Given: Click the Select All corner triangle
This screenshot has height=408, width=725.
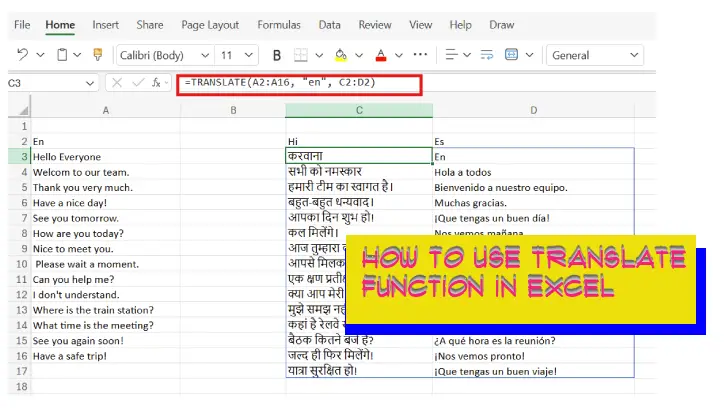Looking at the screenshot, I should pos(23,110).
